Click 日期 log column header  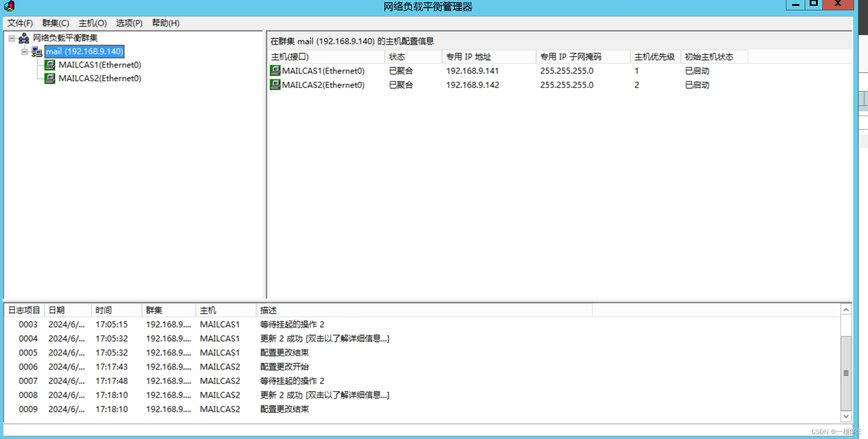click(68, 310)
